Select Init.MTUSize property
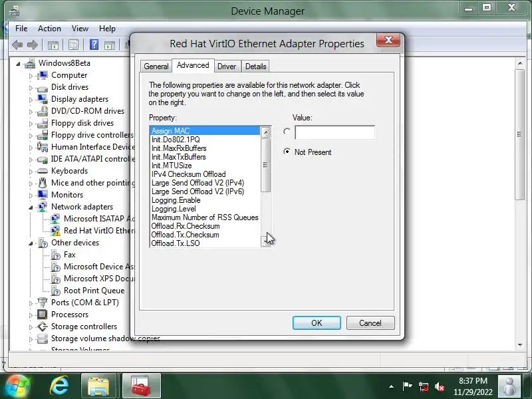Viewport: 532px width, 399px height. (172, 166)
